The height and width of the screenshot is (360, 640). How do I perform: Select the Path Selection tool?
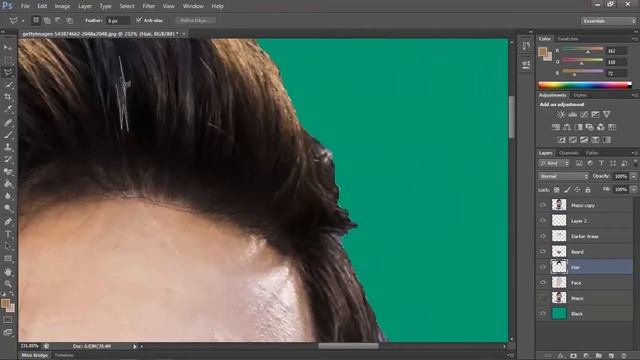8,246
